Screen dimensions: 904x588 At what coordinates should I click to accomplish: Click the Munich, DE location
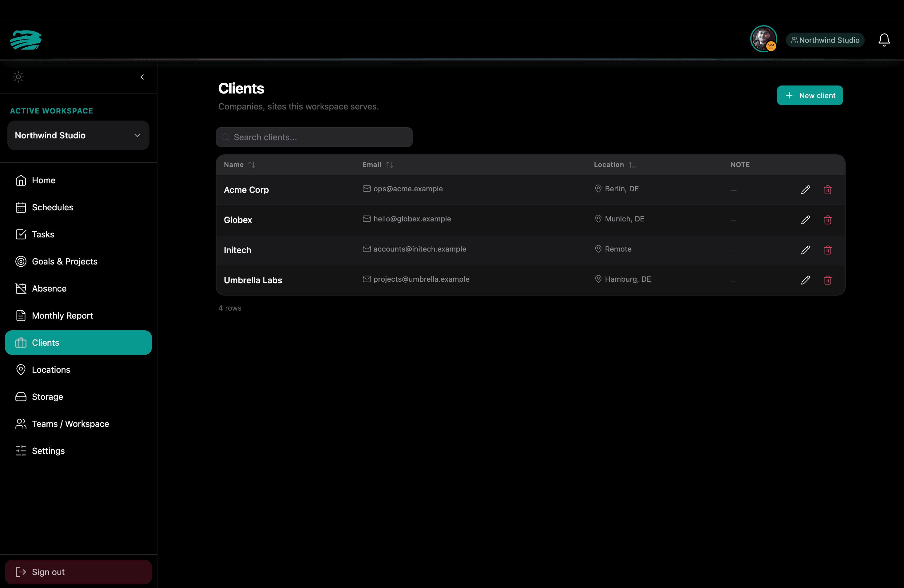click(x=624, y=219)
